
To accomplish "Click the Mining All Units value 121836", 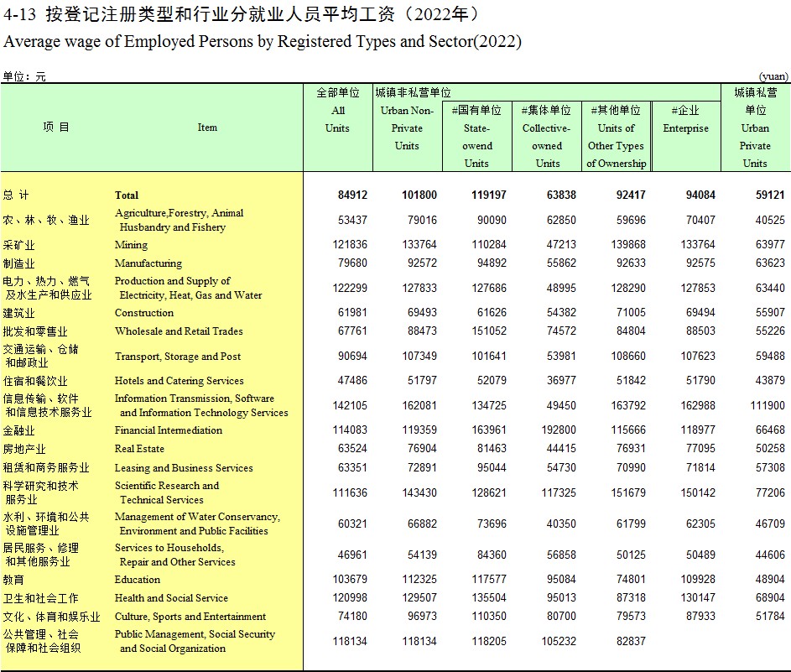I will (350, 245).
